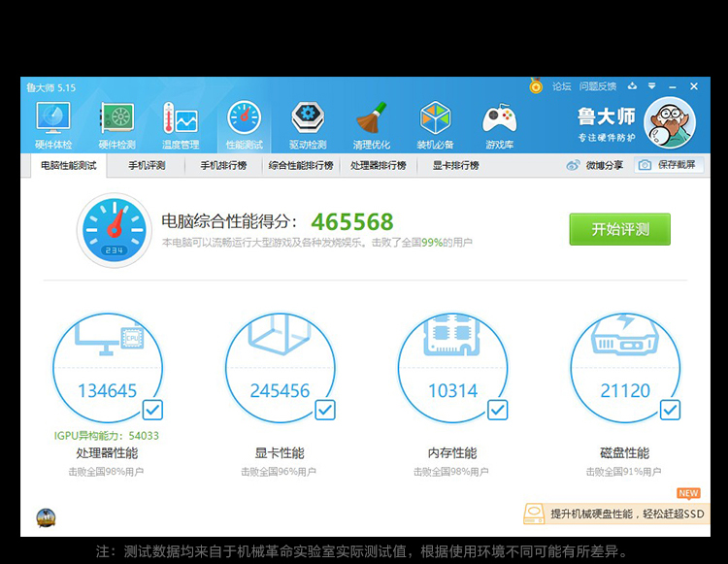Viewport: 728px width, 564px height.
Task: Click the orange NEW badge
Action: 688,493
